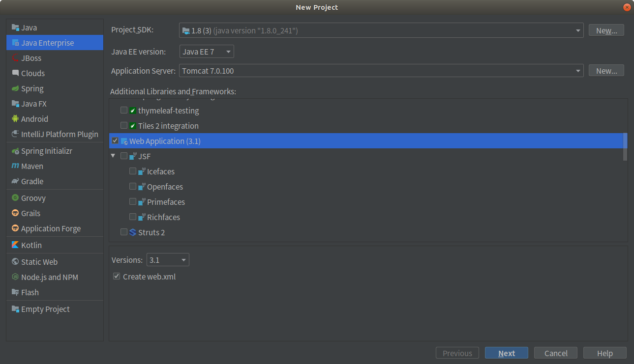Screen dimensions: 634x364
Task: Enable the Struts 2 framework checkbox
Action: (123, 232)
